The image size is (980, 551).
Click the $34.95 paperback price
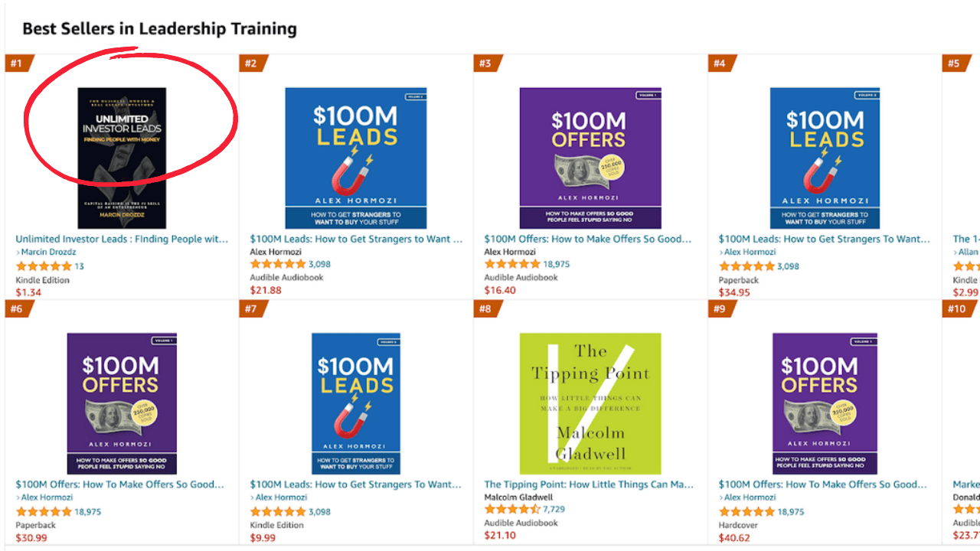pos(734,293)
